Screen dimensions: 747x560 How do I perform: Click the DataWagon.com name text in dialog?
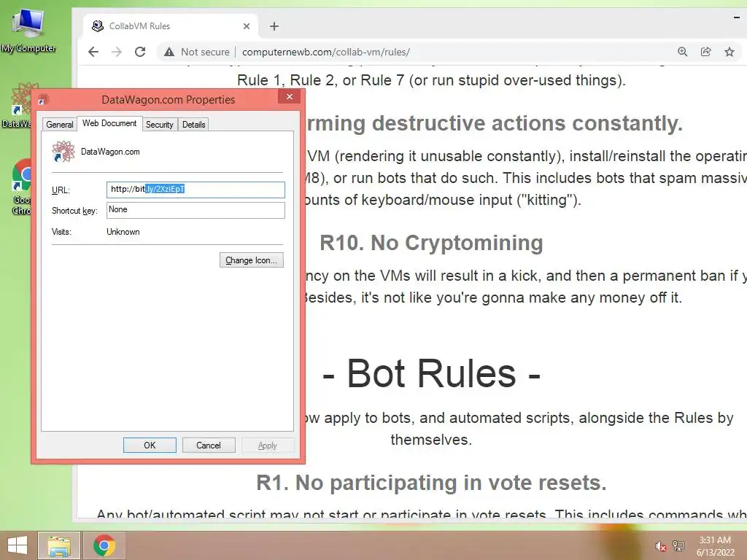(x=110, y=152)
